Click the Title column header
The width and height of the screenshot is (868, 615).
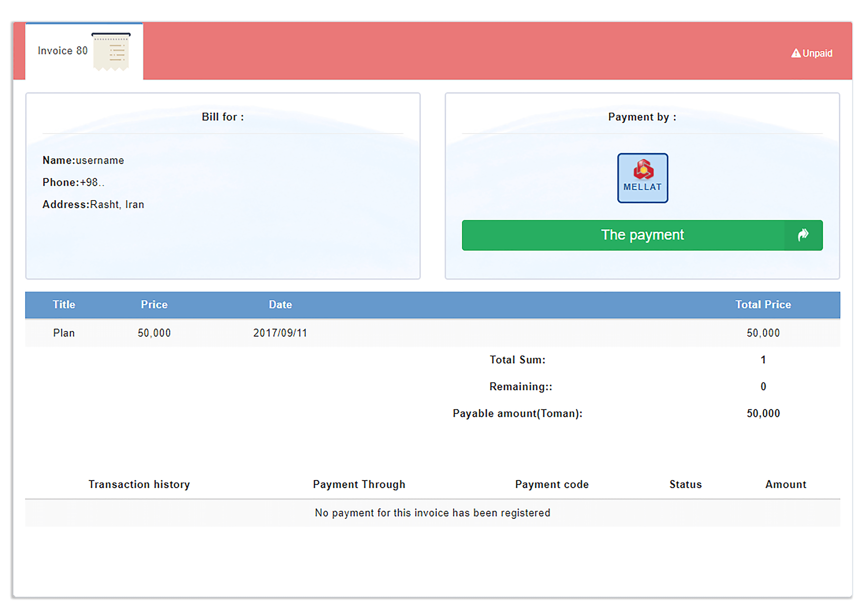click(x=64, y=304)
